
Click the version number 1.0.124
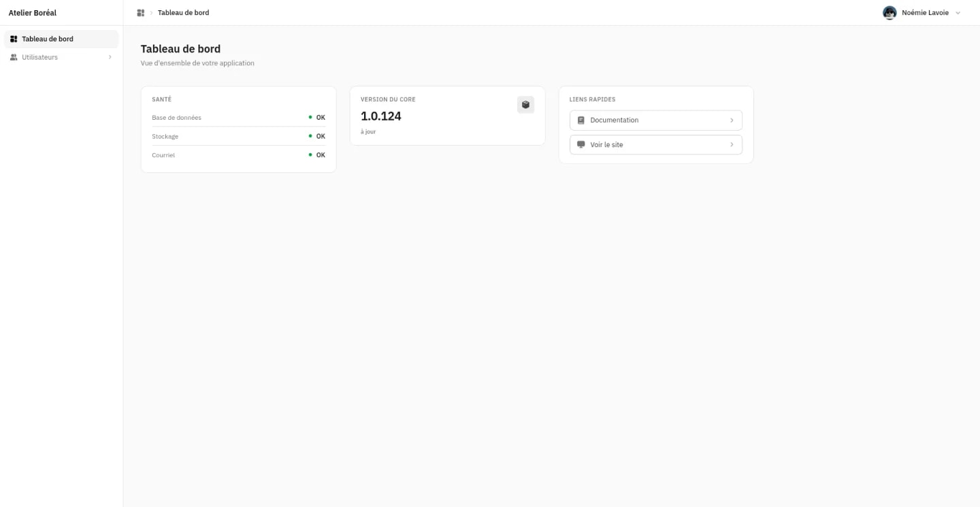(381, 116)
